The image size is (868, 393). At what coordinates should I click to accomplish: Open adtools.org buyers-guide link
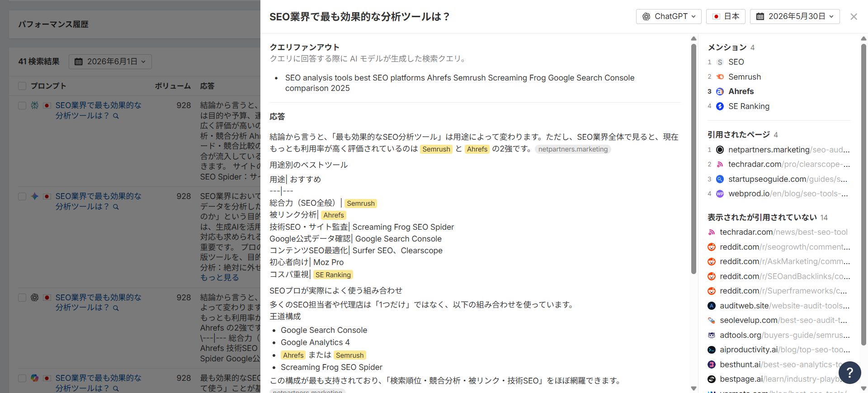point(785,335)
